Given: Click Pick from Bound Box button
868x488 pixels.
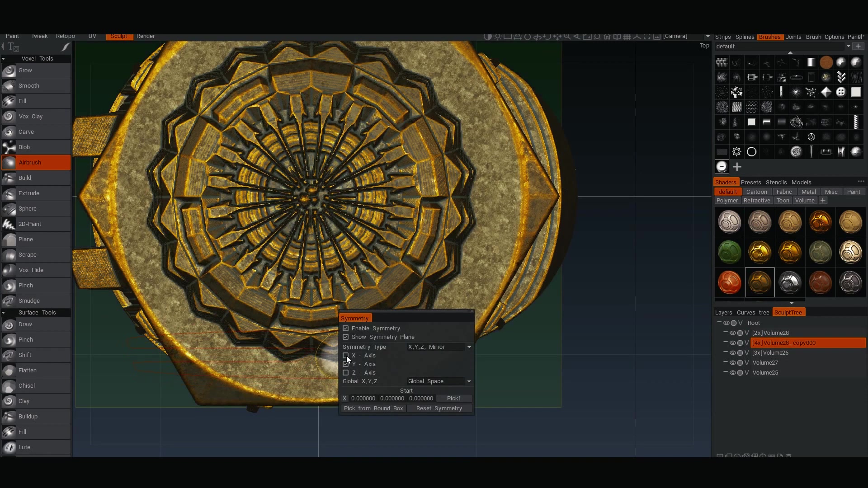Looking at the screenshot, I should (x=373, y=408).
